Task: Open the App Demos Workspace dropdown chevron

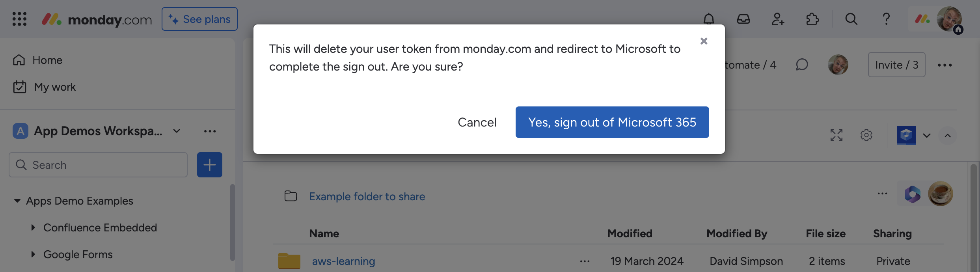Action: (176, 131)
